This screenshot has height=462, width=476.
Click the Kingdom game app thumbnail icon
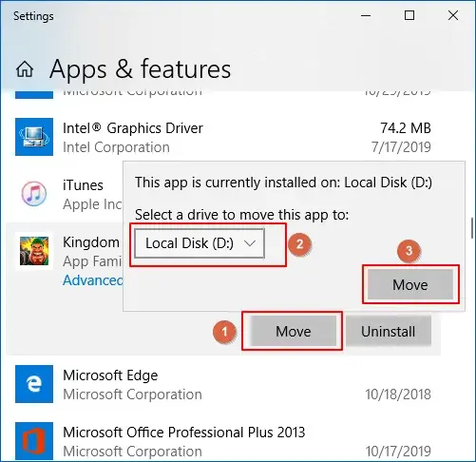click(x=34, y=251)
